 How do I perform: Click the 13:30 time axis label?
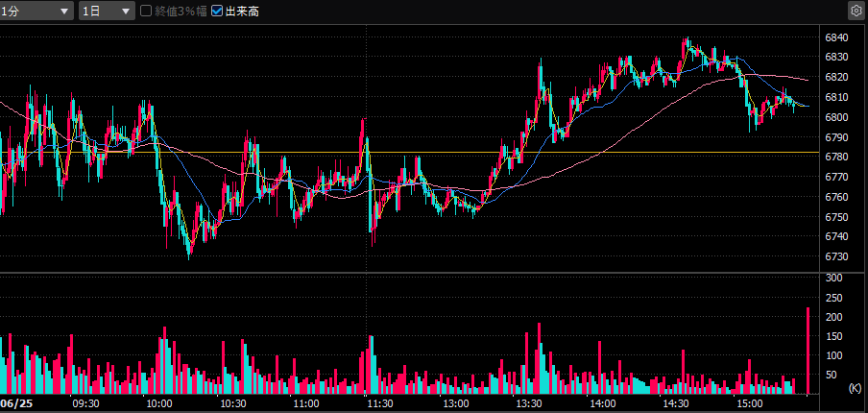529,403
